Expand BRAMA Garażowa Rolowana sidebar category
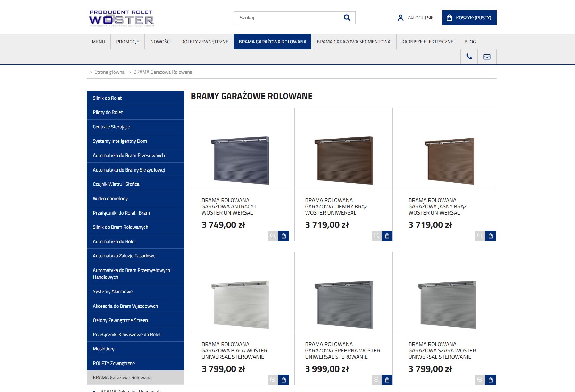Screen dimensions: 575x392 [x=122, y=377]
